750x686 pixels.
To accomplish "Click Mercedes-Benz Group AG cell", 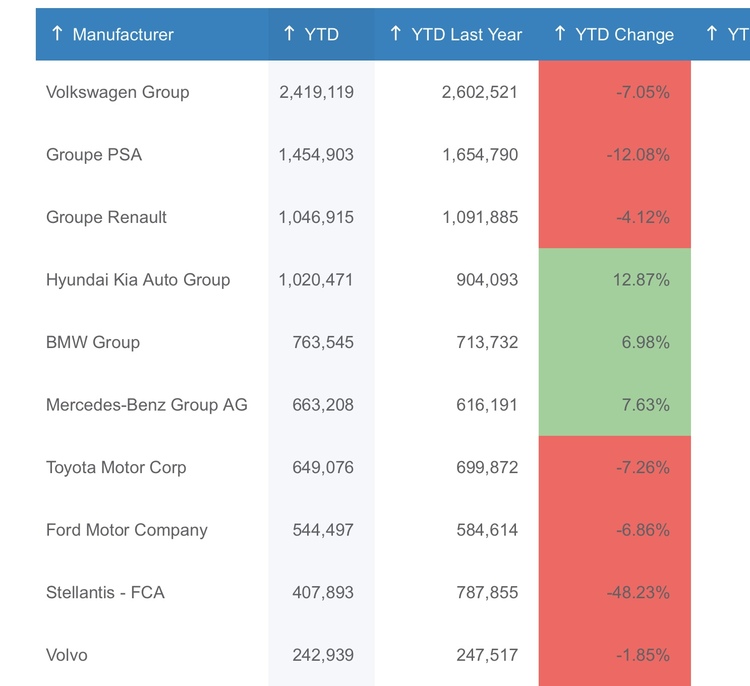I will coord(147,405).
